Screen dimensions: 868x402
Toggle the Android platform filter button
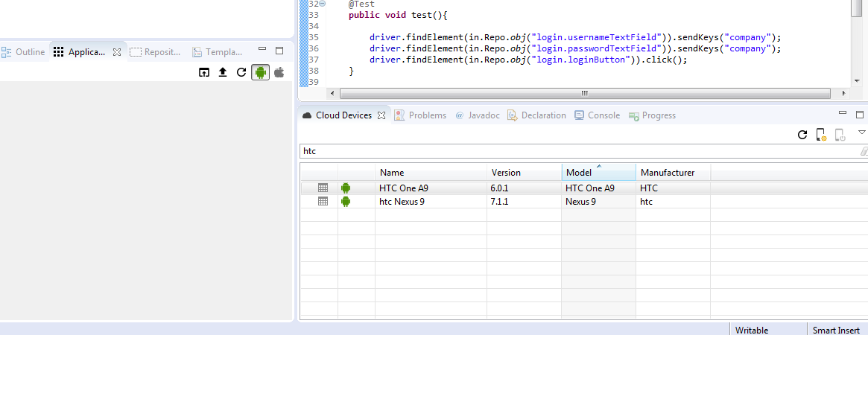click(x=260, y=72)
